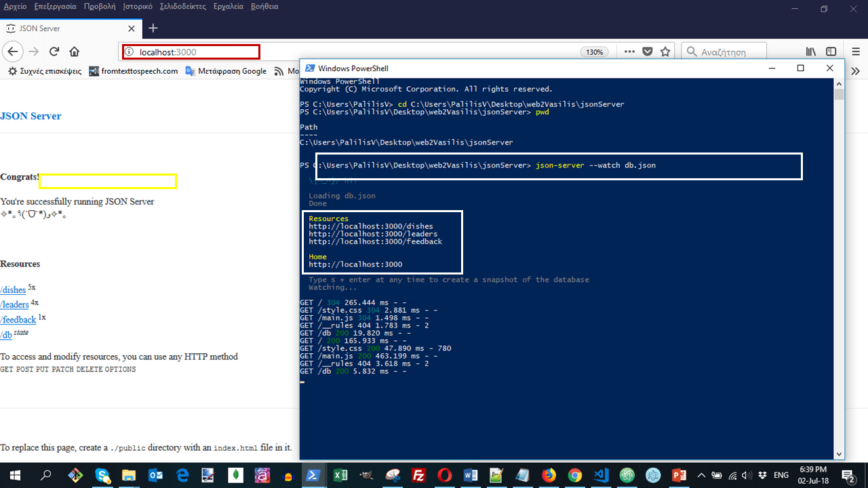Toggle the bookmark star for JSON Server page
This screenshot has width=868, height=488.
(x=665, y=52)
